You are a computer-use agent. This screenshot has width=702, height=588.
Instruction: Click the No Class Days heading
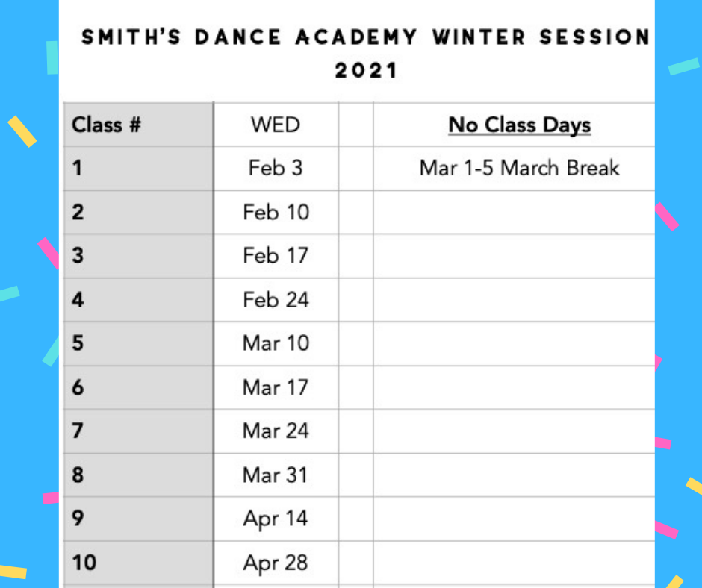519,125
